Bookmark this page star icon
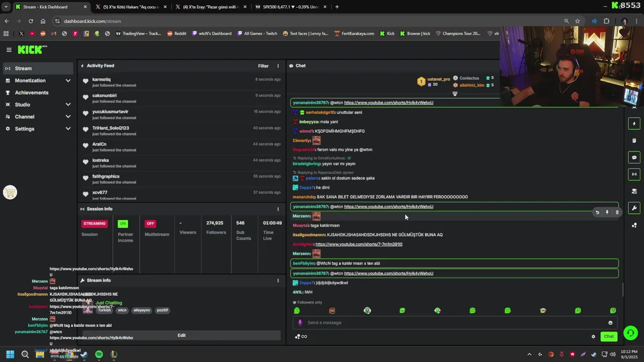The height and width of the screenshot is (362, 644). point(578,21)
